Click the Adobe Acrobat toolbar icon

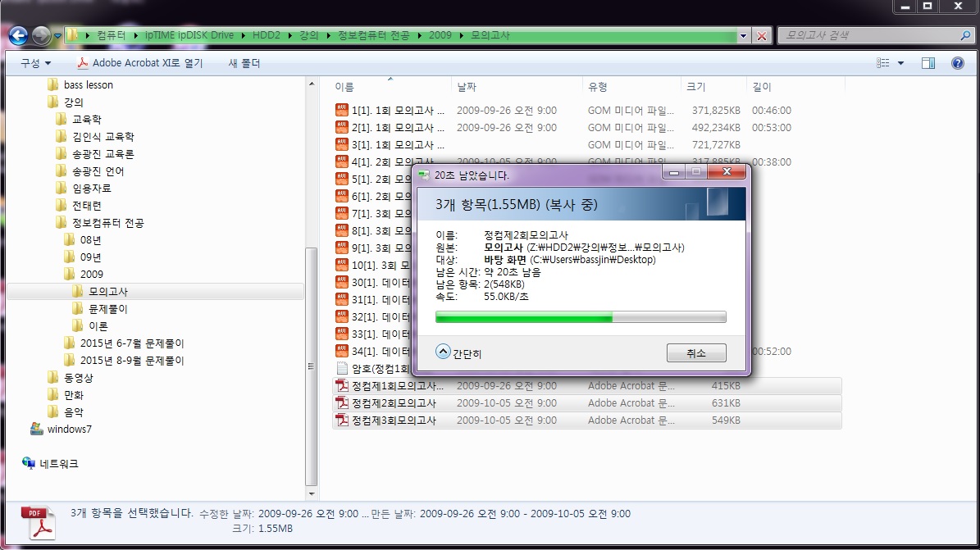pyautogui.click(x=83, y=63)
